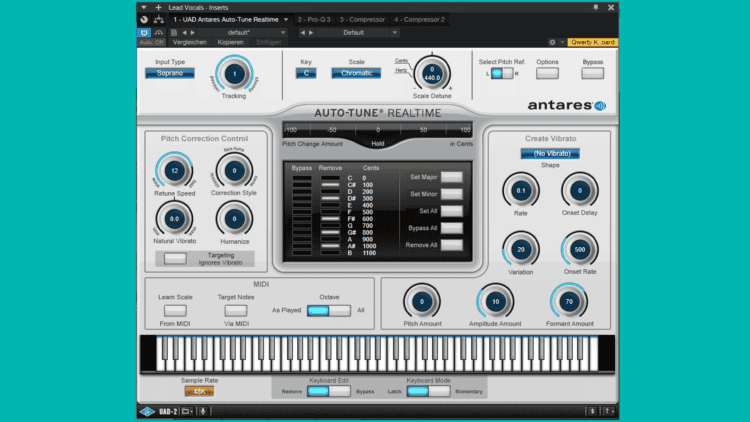Click the plus icon to add an insert
This screenshot has height=422, width=750.
(x=158, y=7)
